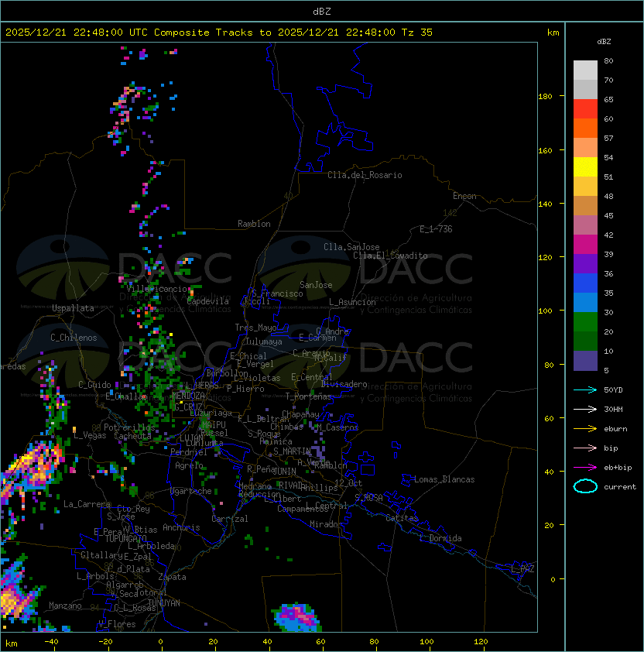Pick the bright yellow dBZ legend swatch
Screen dimensions: 644x652
pos(585,167)
